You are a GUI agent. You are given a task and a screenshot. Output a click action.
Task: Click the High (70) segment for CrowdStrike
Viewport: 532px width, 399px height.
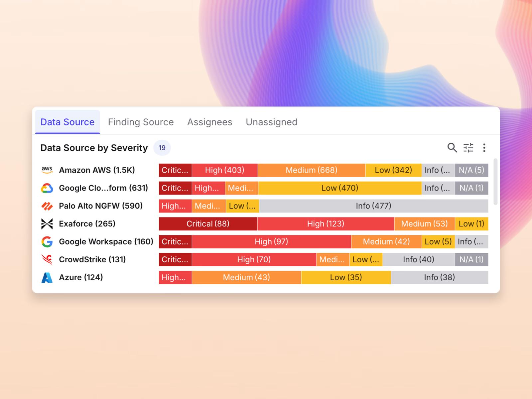(x=254, y=259)
